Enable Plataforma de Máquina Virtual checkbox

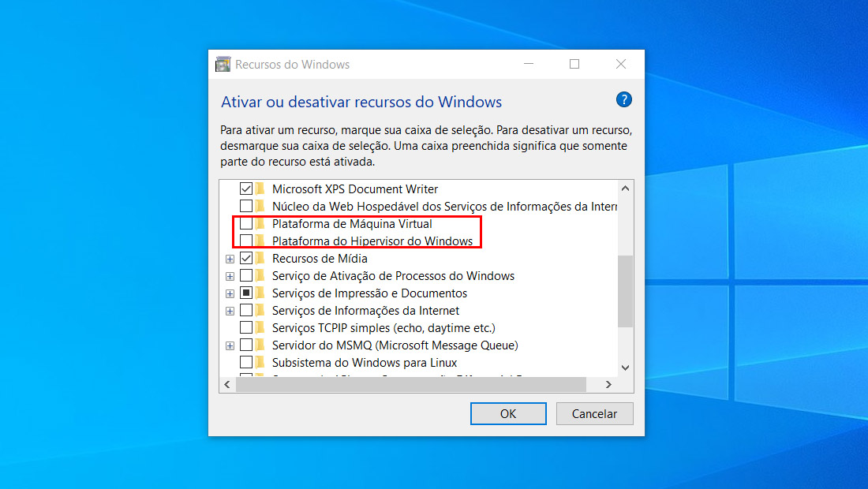click(246, 223)
